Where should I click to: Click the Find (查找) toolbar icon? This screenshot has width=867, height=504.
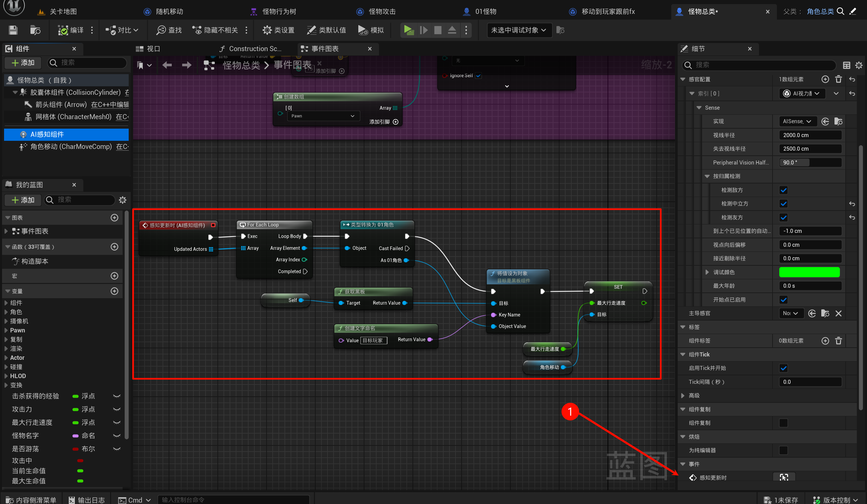click(x=161, y=30)
